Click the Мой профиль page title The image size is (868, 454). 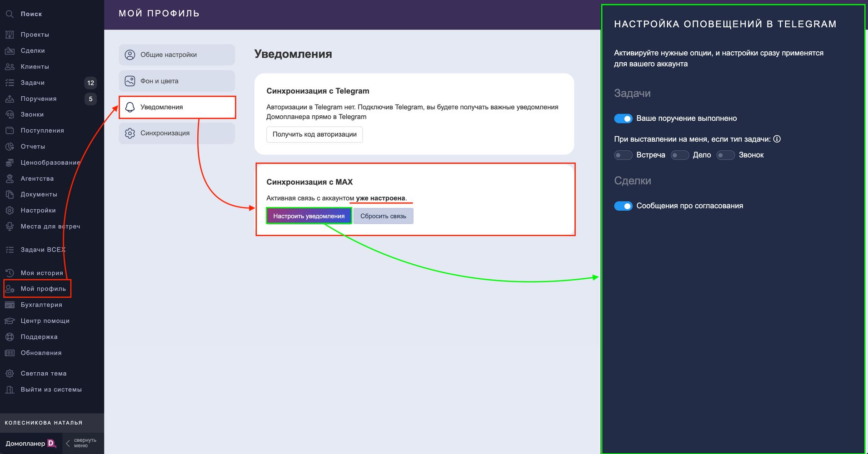click(x=159, y=14)
